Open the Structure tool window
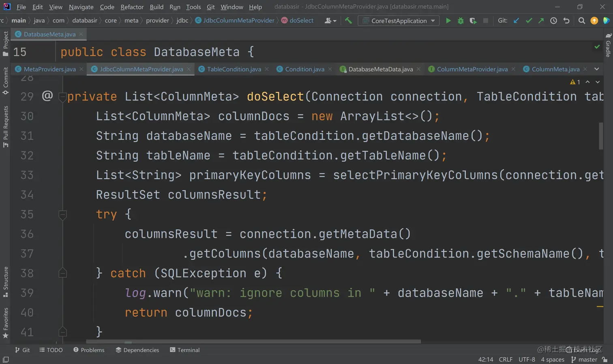Screen dimensions: 613x364 pyautogui.click(x=6, y=282)
